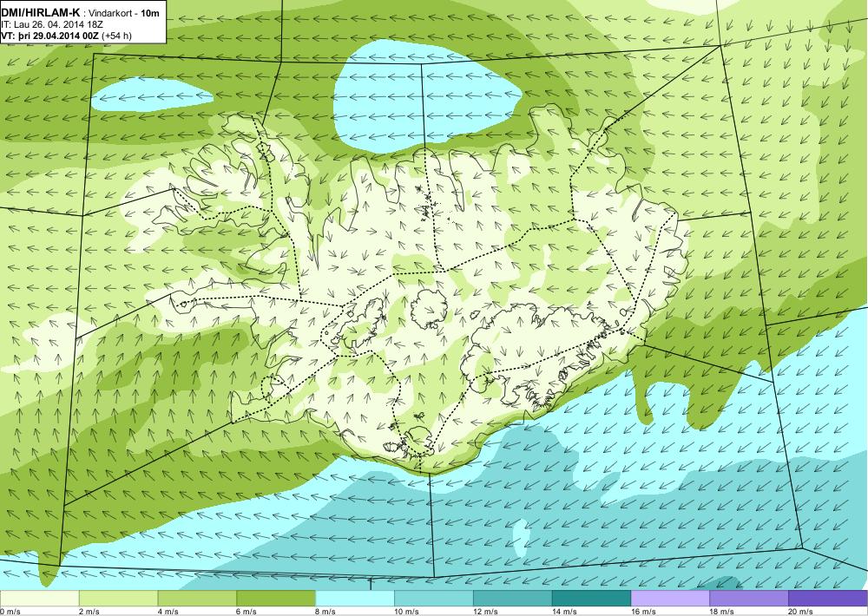868x616 pixels.
Task: Click the "8 m/s" legend label
Action: [x=326, y=612]
